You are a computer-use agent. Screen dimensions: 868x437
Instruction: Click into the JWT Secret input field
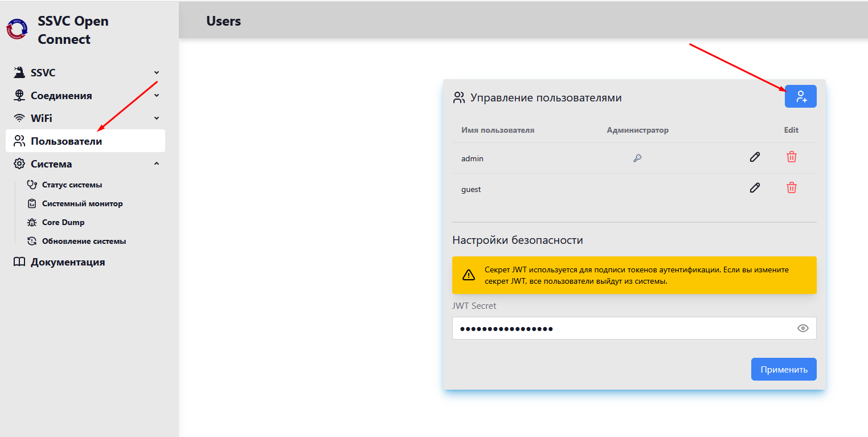pyautogui.click(x=621, y=329)
